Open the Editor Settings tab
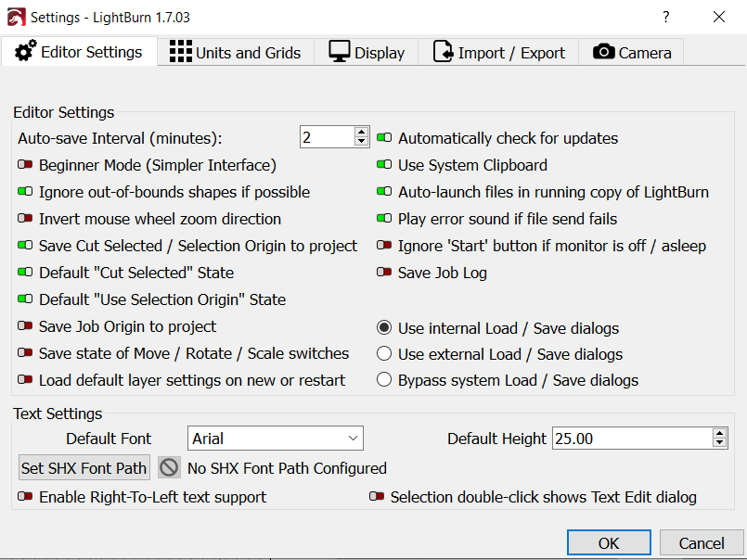747x560 pixels. pyautogui.click(x=79, y=51)
